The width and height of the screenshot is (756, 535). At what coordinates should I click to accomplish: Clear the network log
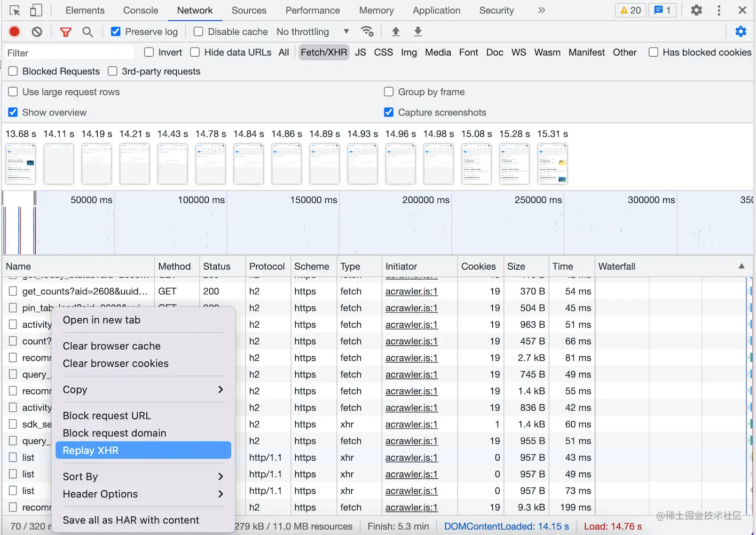pyautogui.click(x=37, y=32)
